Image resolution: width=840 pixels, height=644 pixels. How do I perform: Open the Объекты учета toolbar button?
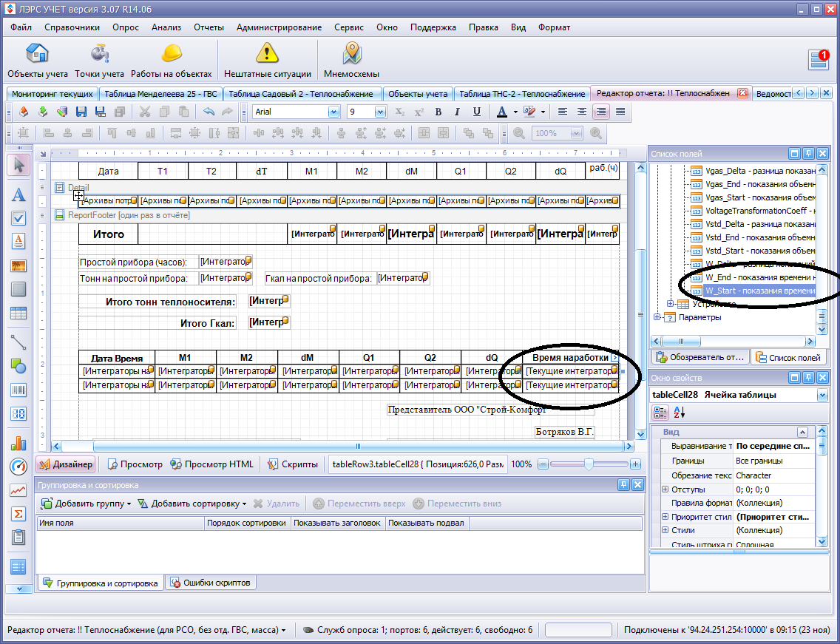click(x=38, y=61)
